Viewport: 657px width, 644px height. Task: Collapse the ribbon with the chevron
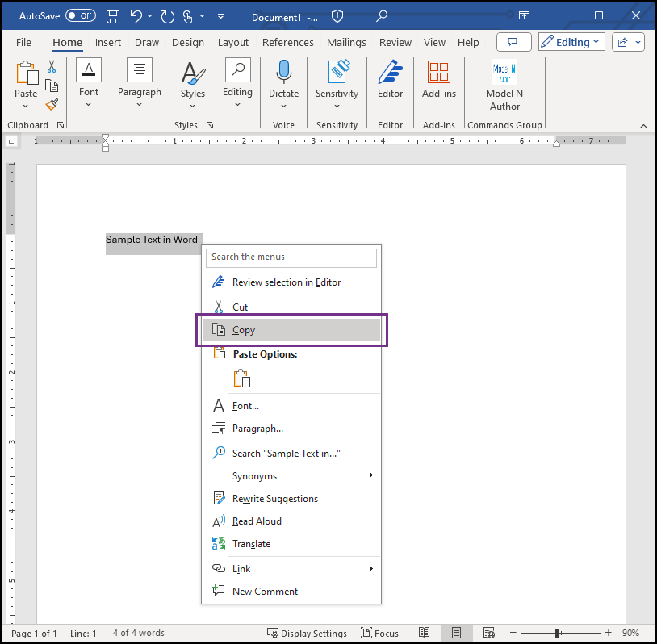coord(643,126)
